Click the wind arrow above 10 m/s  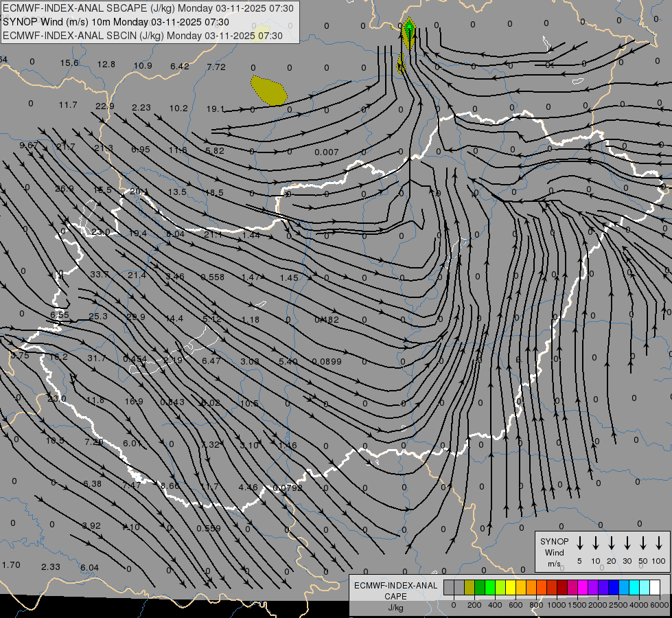coord(596,543)
